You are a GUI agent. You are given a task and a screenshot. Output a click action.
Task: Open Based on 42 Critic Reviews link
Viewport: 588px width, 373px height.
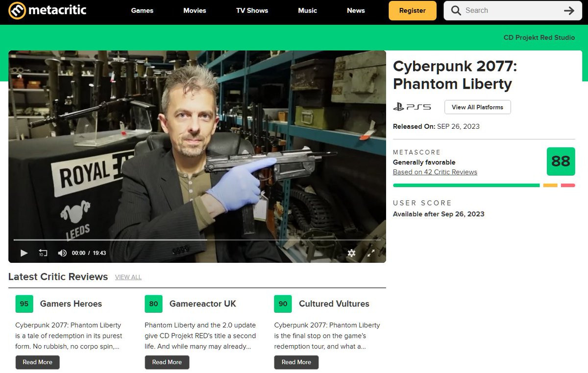click(435, 172)
